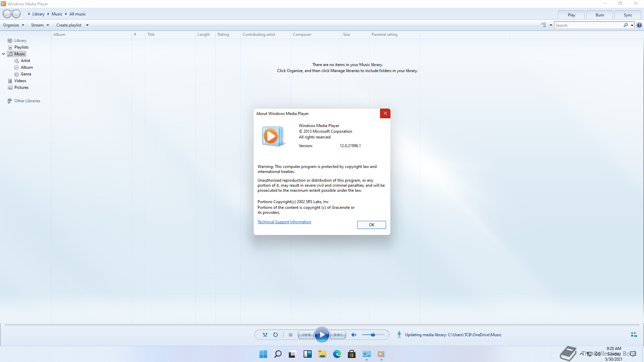The height and width of the screenshot is (362, 644).
Task: Click Library in the breadcrumb
Action: [39, 14]
